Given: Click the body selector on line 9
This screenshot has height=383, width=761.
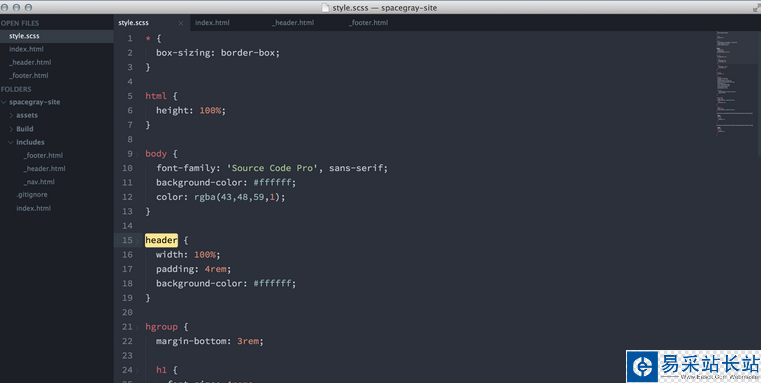Looking at the screenshot, I should tap(156, 153).
